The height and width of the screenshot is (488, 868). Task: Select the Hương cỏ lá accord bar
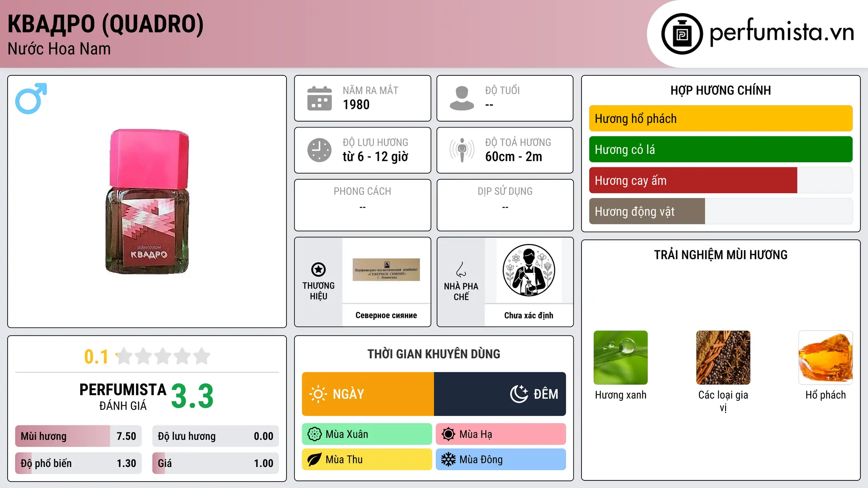[x=721, y=150]
